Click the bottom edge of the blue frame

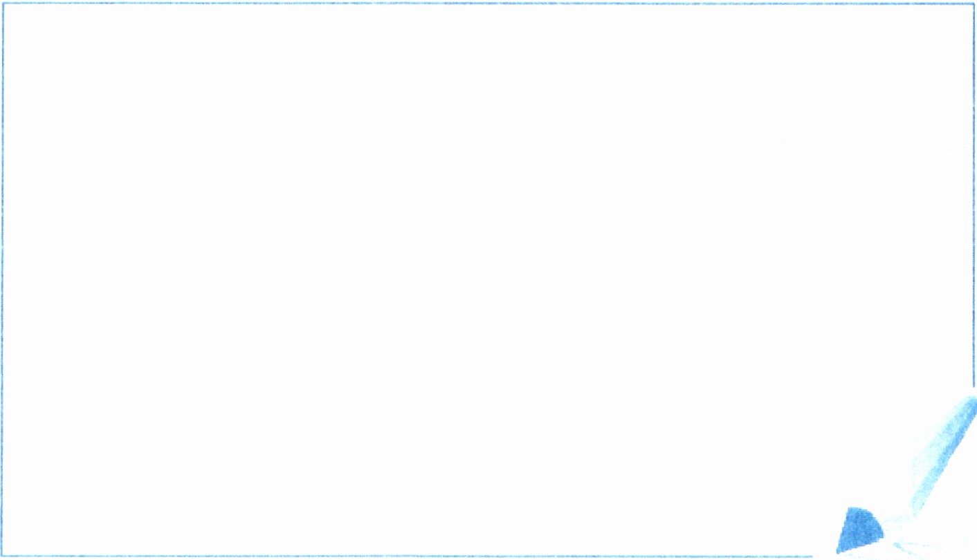tap(407, 556)
